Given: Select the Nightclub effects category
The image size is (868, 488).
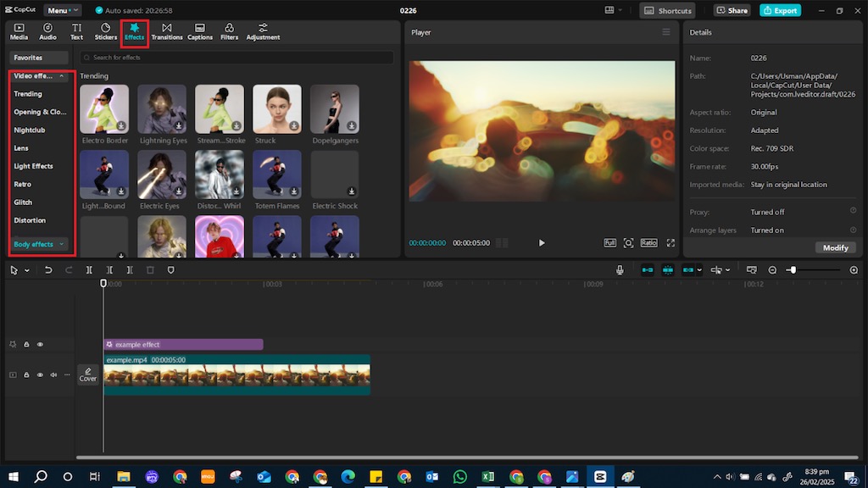Looking at the screenshot, I should click(28, 130).
